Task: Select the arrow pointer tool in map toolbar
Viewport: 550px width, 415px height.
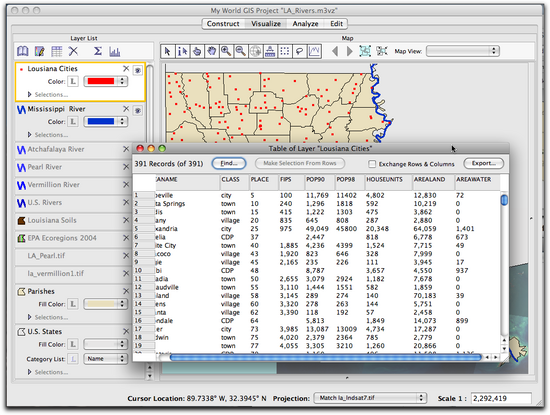Action: click(168, 51)
